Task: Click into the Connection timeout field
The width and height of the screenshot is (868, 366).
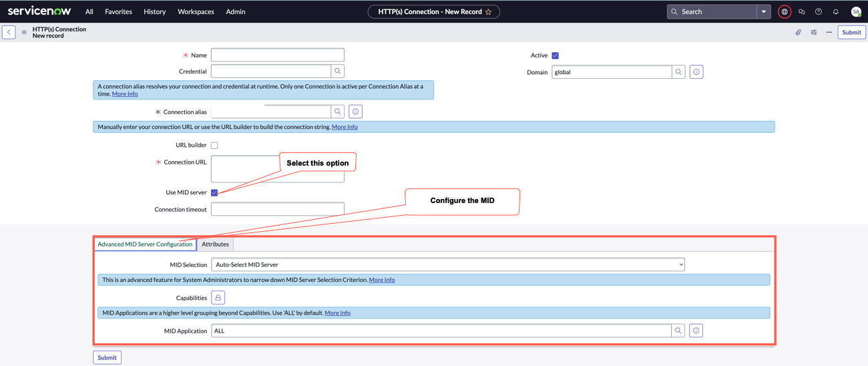Action: click(278, 209)
